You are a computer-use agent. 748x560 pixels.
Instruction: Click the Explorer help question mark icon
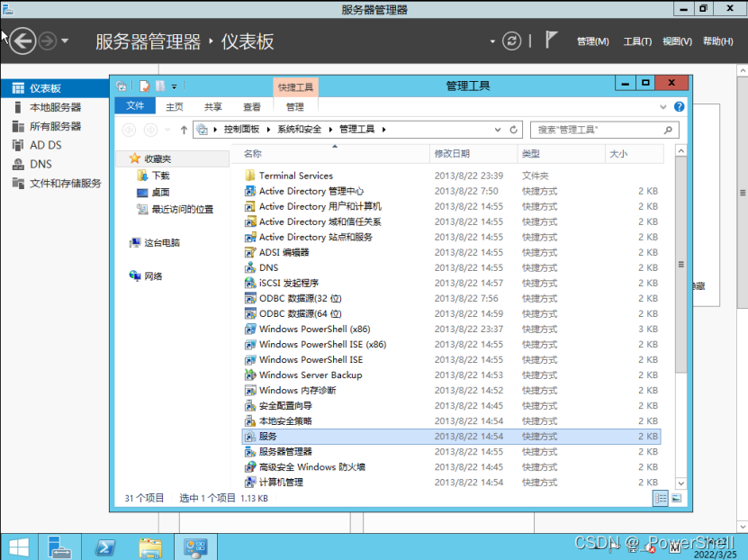point(679,106)
